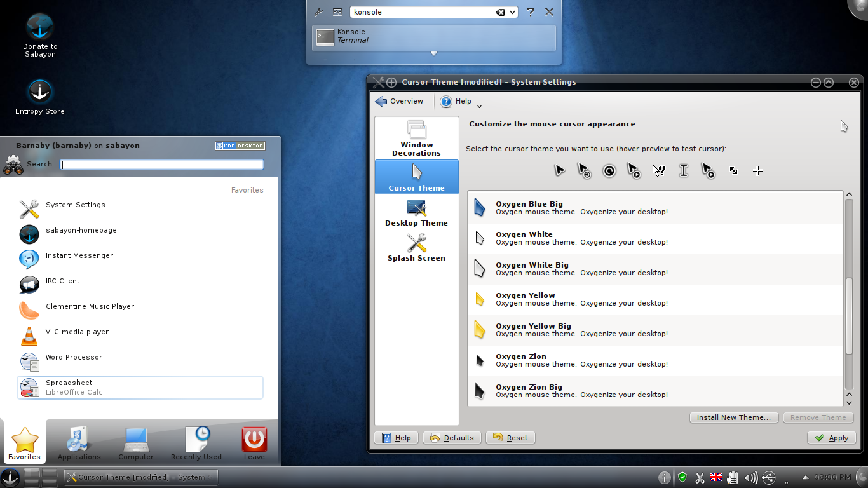Apply the cursor theme changes

coord(832,438)
